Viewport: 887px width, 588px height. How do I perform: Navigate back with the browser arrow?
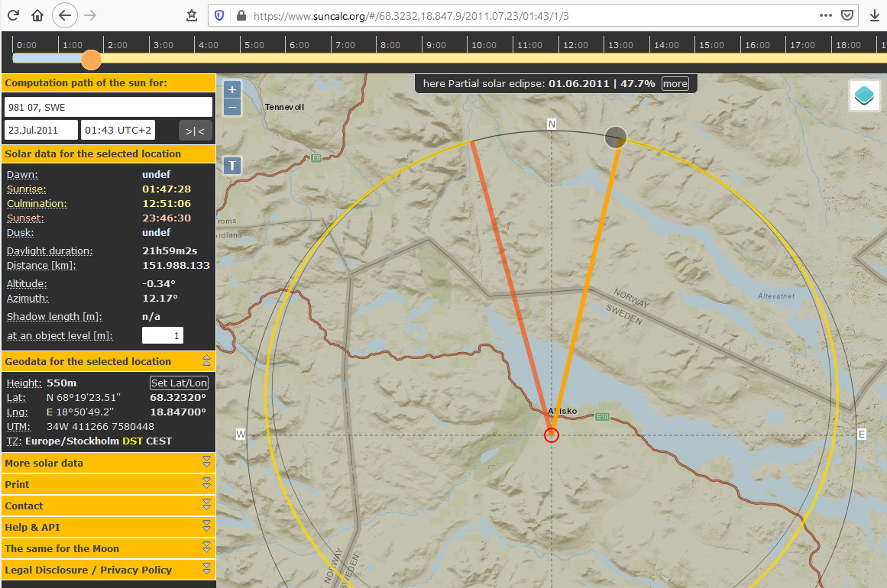(64, 15)
